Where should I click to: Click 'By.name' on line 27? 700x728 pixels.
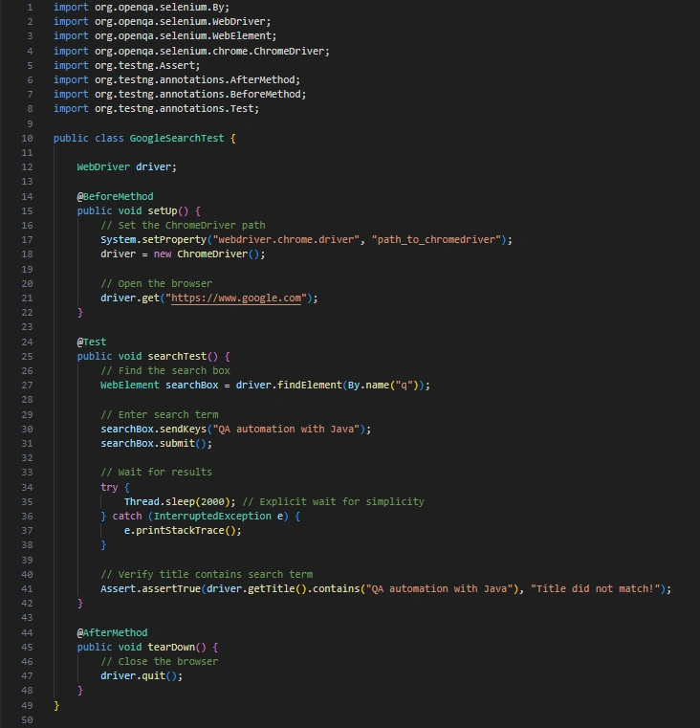pos(368,386)
